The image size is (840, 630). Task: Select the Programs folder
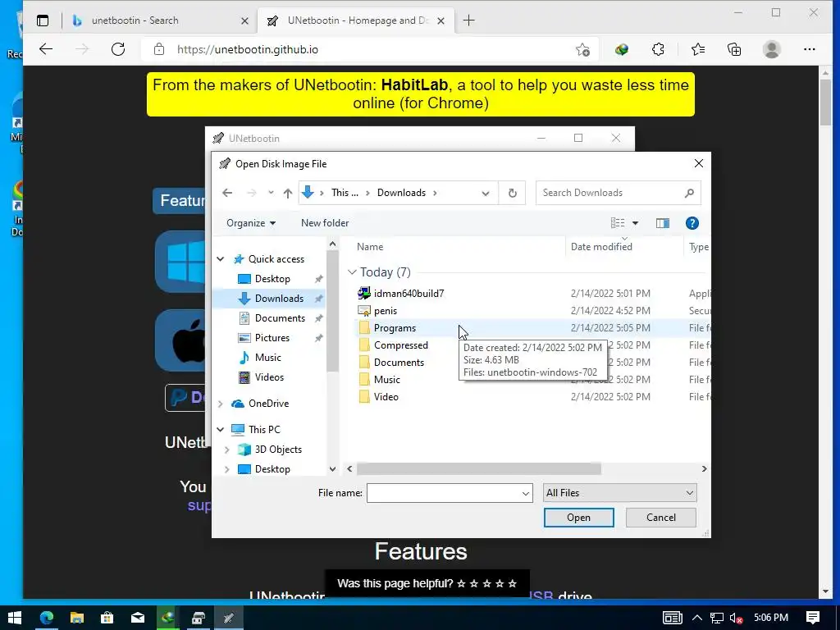click(x=395, y=328)
